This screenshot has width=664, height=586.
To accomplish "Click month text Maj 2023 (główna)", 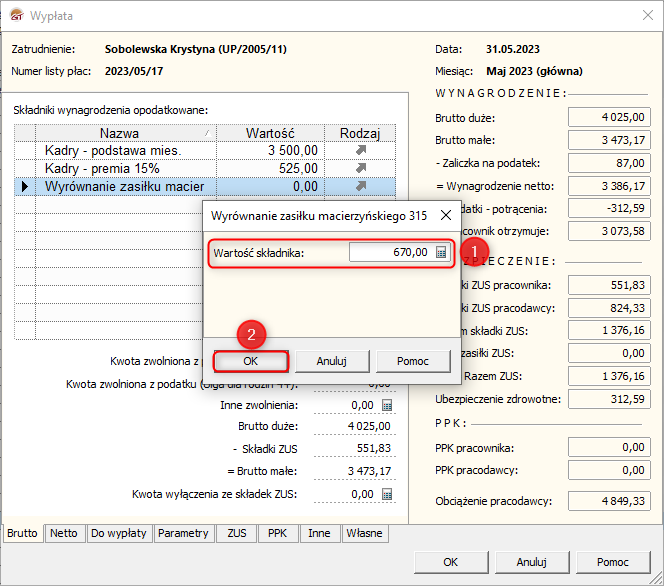I will (534, 71).
